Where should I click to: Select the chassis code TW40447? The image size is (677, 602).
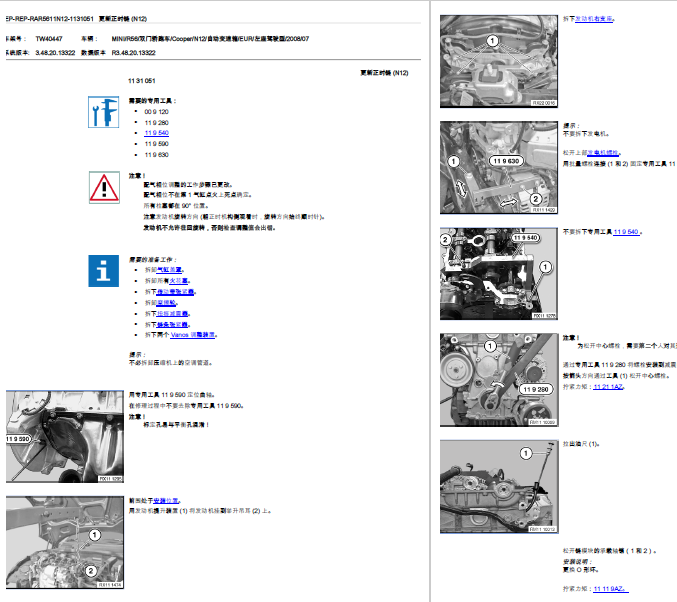pos(49,39)
